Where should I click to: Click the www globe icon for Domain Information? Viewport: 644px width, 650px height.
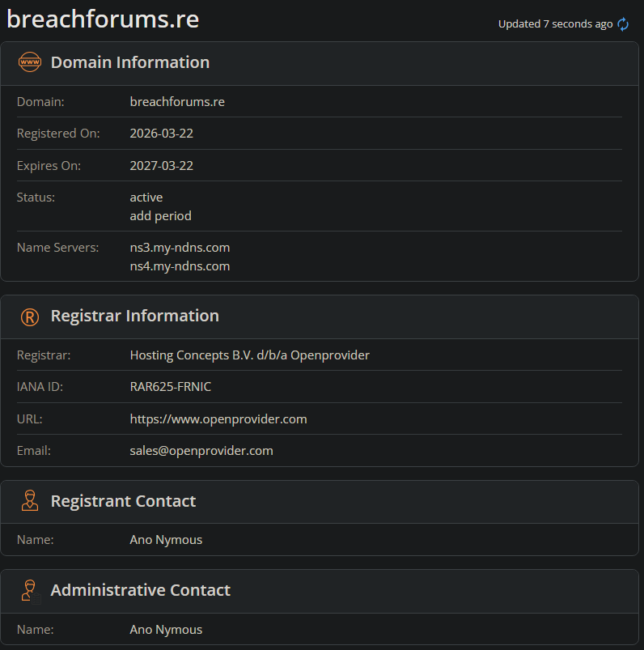coord(30,62)
